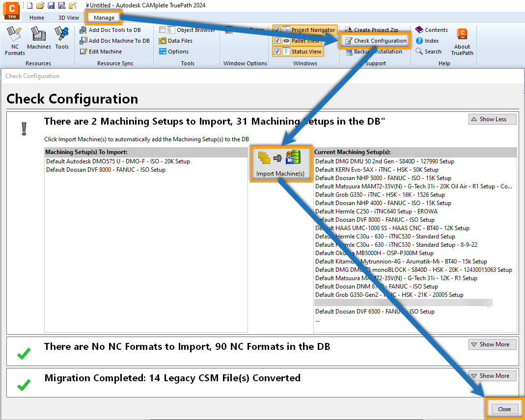Viewport: 525px width, 420px height.
Task: Toggle the Pallet View checkbox
Action: tap(277, 40)
